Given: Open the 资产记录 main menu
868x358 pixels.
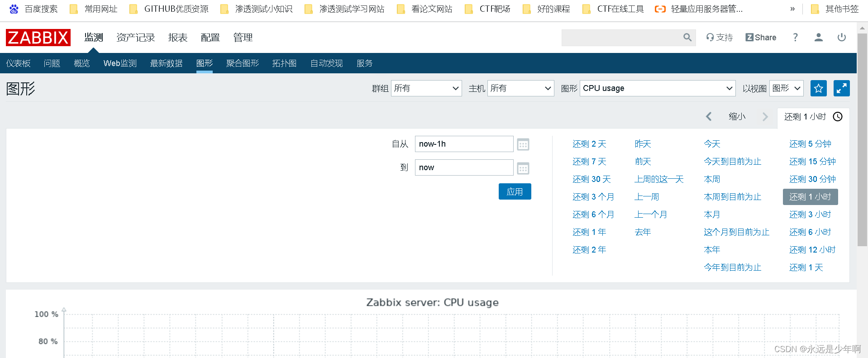Looking at the screenshot, I should click(136, 38).
